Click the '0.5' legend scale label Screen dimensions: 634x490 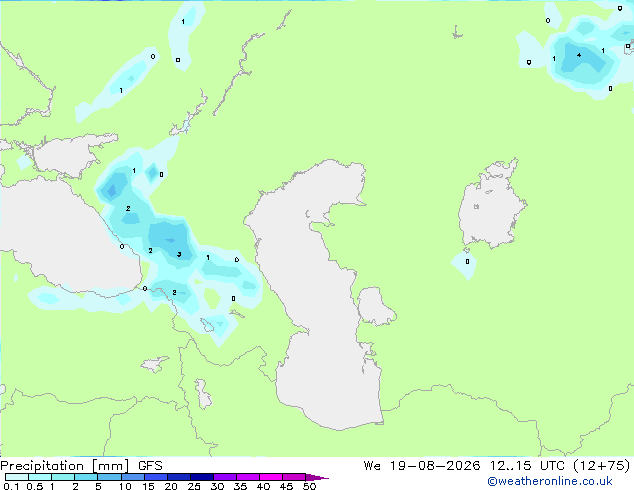(x=35, y=486)
